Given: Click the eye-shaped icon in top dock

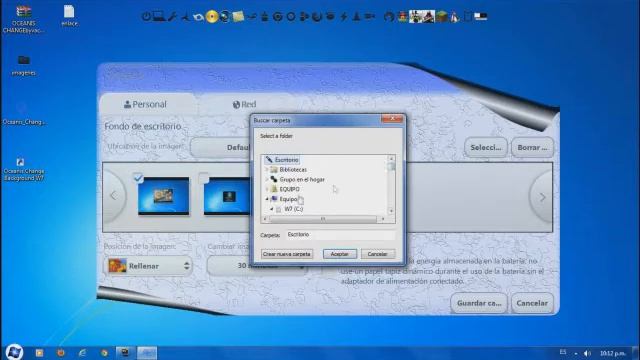Looking at the screenshot, I should point(199,17).
